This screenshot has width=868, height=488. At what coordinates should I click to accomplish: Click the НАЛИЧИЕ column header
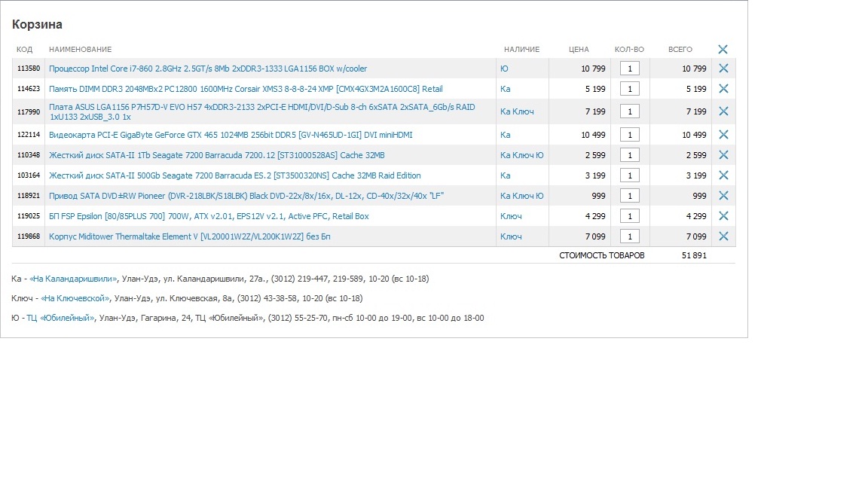pyautogui.click(x=521, y=49)
